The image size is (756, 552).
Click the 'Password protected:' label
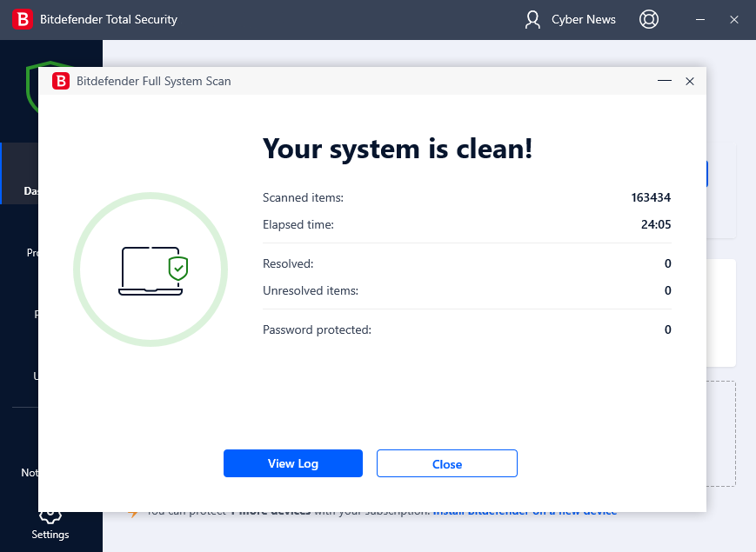(x=317, y=330)
